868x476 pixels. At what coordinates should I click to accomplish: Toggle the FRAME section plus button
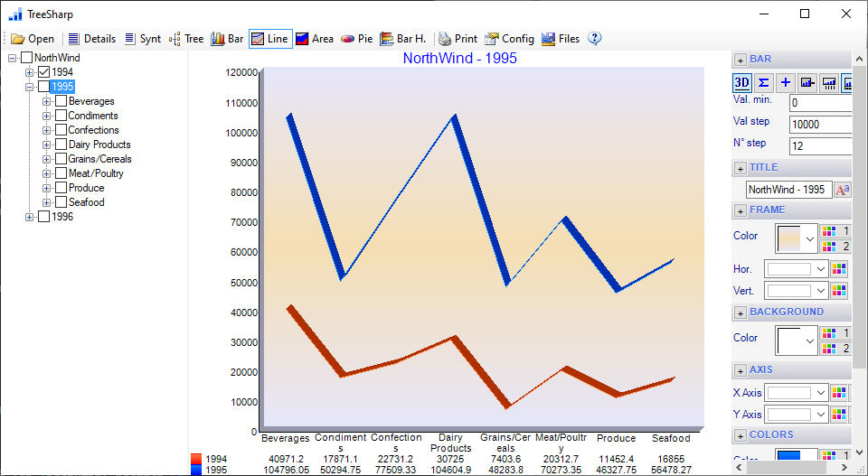[x=740, y=210]
